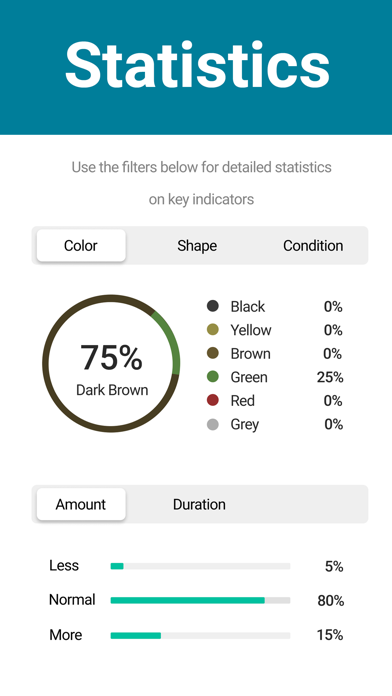The width and height of the screenshot is (392, 696).
Task: Click the 75% Dark Brown chart center
Action: tap(111, 369)
